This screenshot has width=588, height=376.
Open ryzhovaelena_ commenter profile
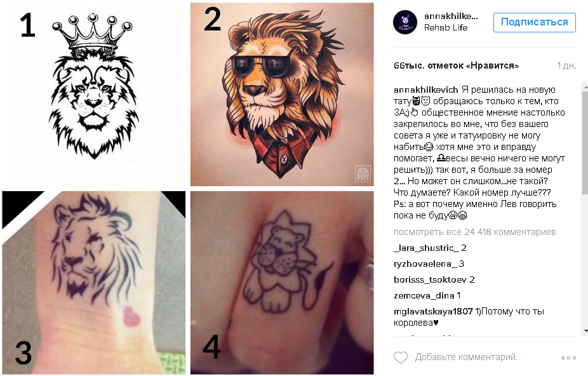[425, 264]
